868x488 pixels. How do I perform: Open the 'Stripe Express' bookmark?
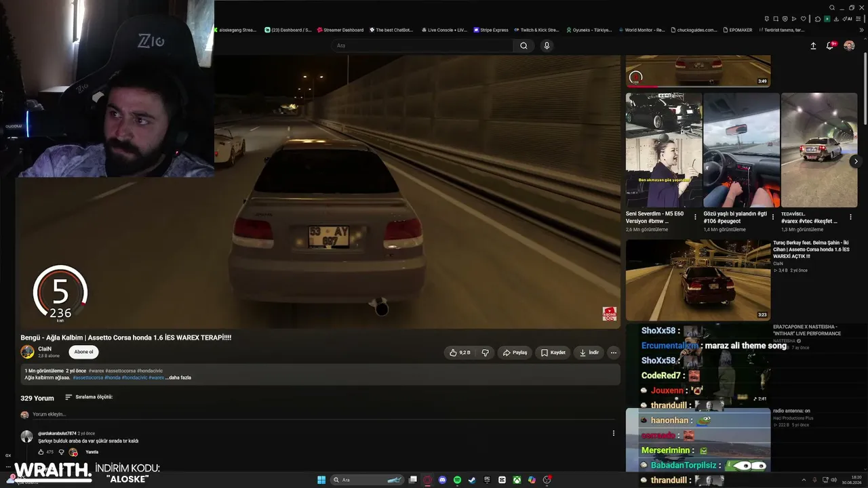point(491,30)
